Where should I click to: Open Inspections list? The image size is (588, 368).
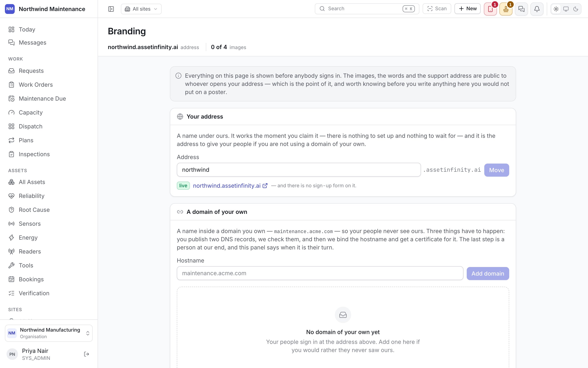49,154
